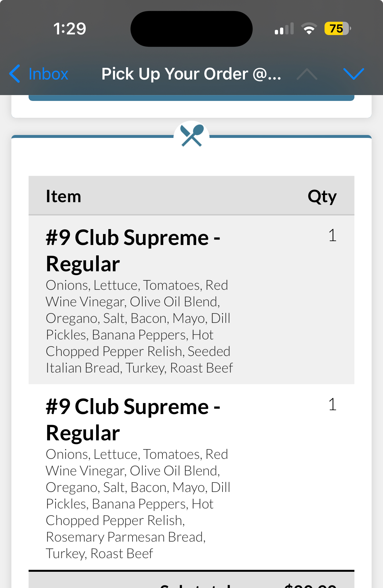Tap the quantity of the second sandwich
Image resolution: width=383 pixels, height=588 pixels.
coord(332,404)
